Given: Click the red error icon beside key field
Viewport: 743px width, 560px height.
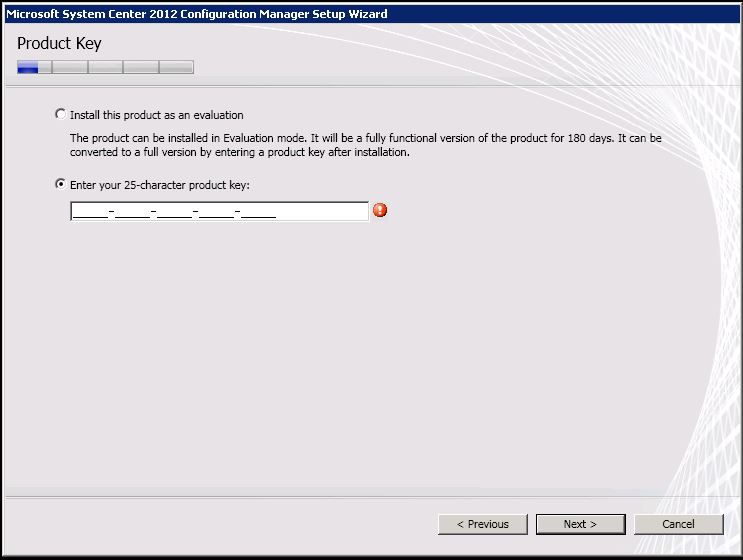Looking at the screenshot, I should 380,210.
